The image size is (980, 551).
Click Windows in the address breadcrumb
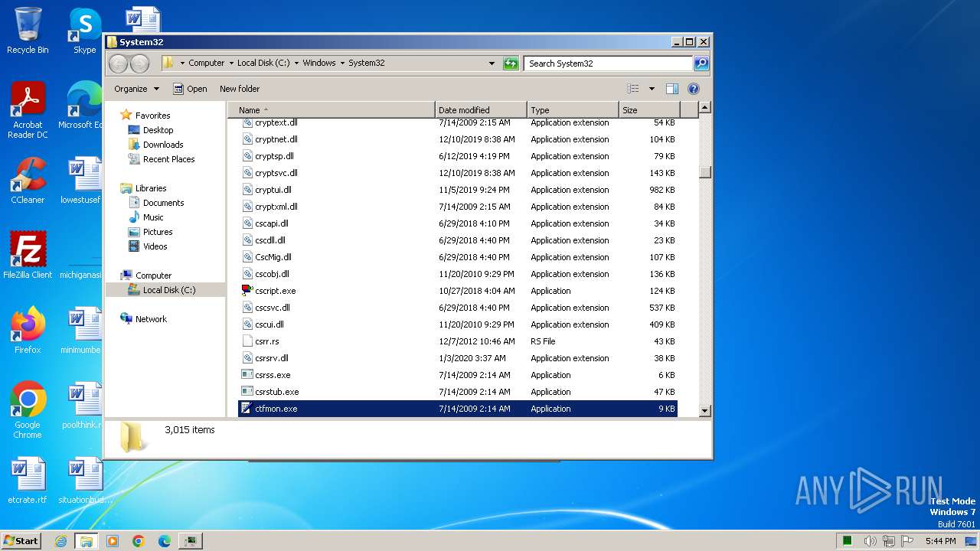click(x=319, y=64)
